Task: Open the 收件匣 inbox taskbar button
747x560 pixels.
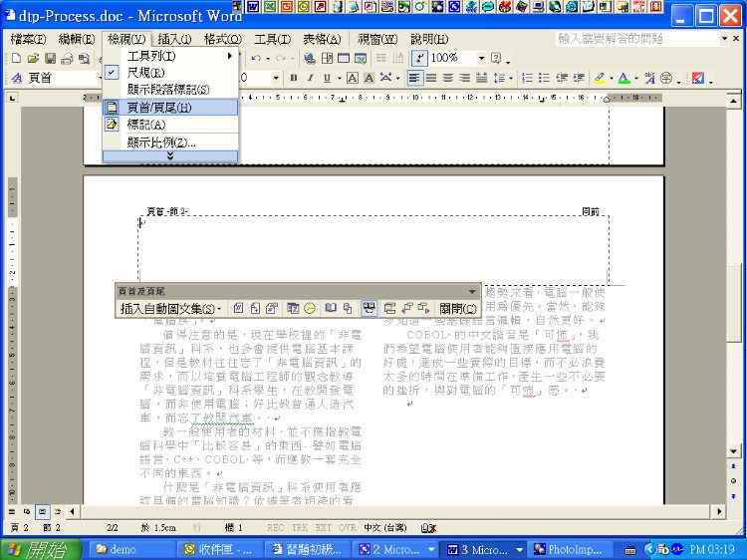Action: 220,549
